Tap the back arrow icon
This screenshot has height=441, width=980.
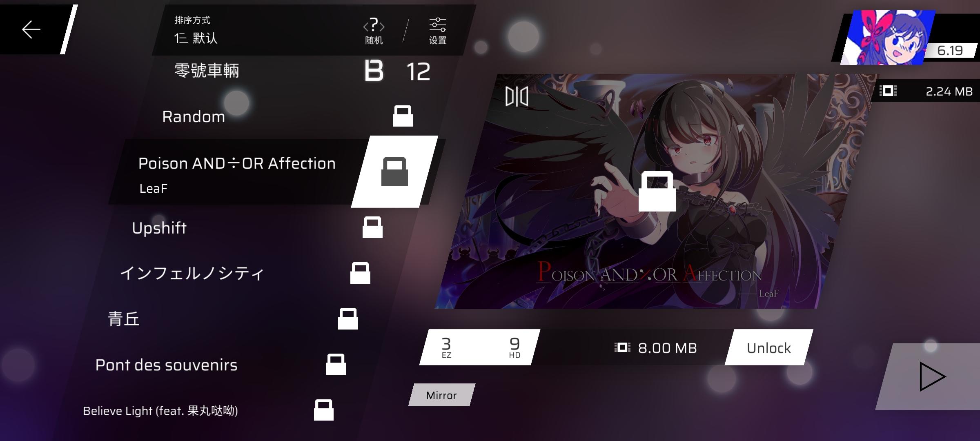pyautogui.click(x=31, y=29)
